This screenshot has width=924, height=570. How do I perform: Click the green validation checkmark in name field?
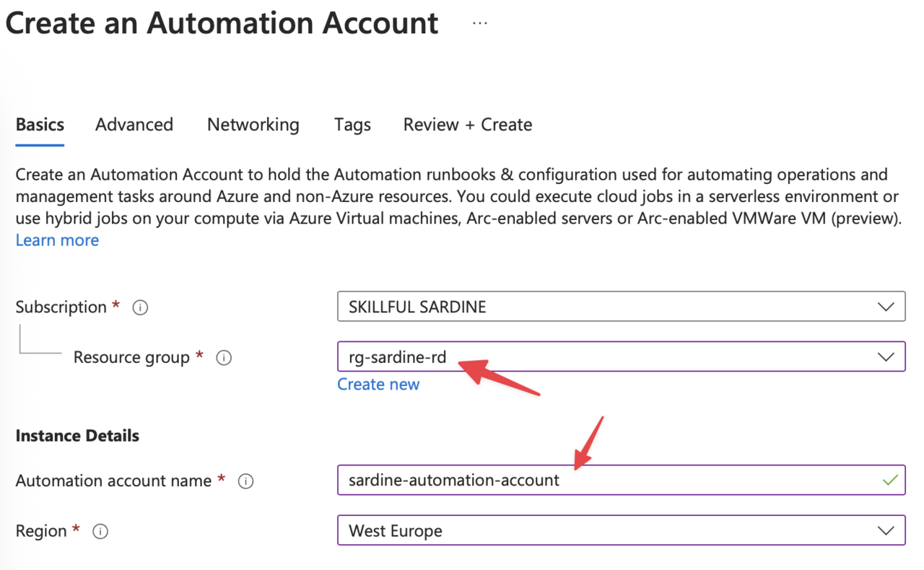[890, 480]
